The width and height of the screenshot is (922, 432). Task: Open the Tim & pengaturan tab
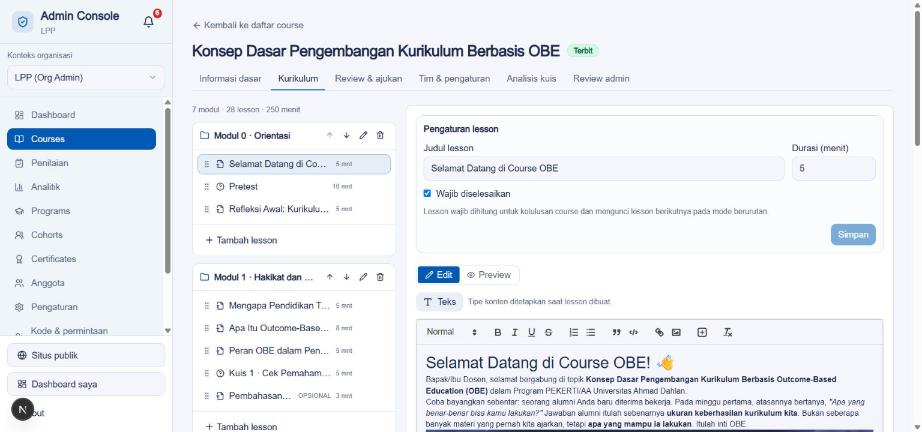click(x=454, y=78)
